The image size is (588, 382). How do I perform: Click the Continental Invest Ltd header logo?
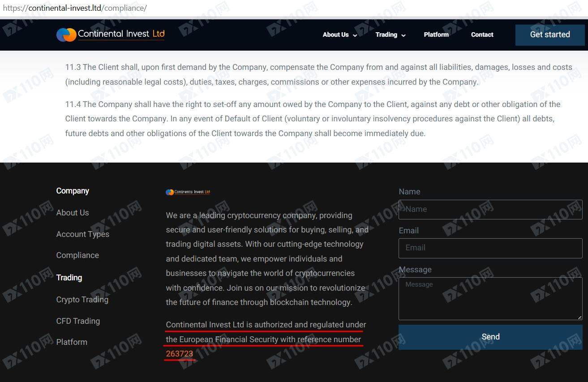pos(110,34)
